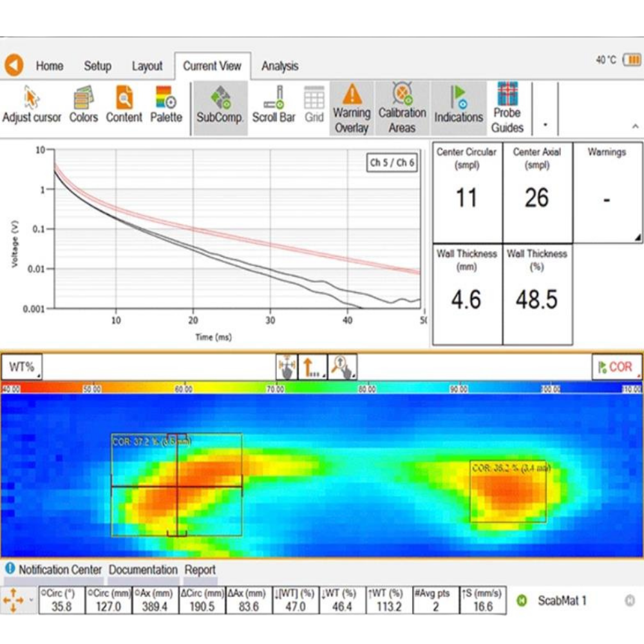Open the Colors settings

pyautogui.click(x=83, y=106)
